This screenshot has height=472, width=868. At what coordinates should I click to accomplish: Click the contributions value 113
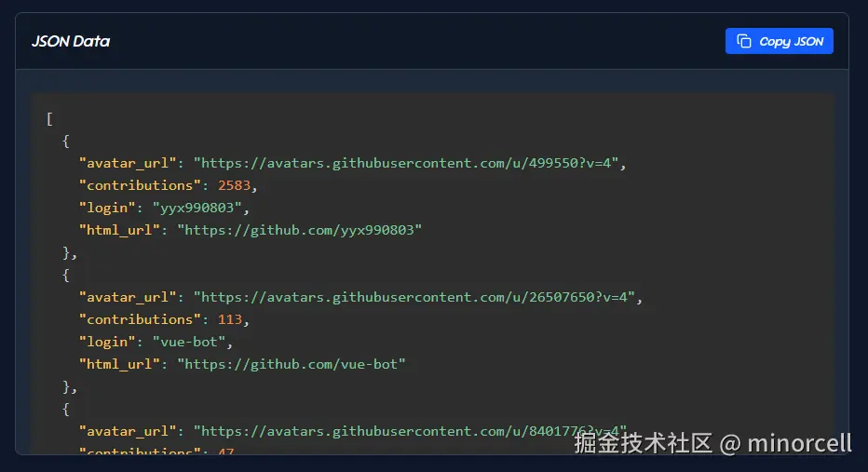[230, 320]
